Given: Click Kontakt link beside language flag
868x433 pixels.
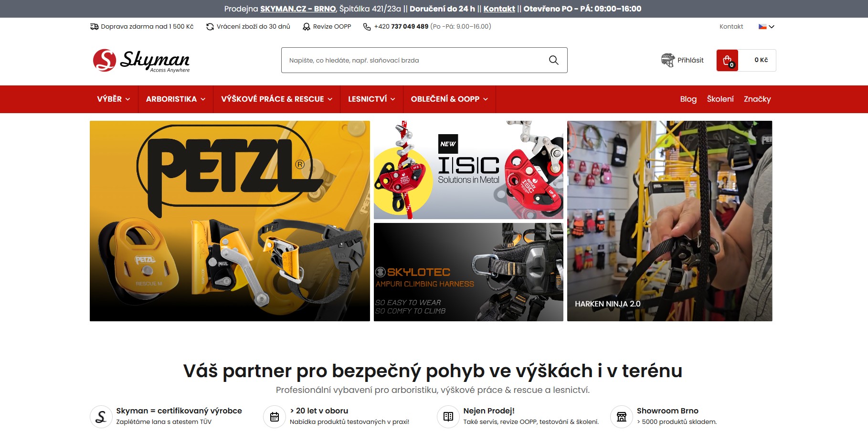Looking at the screenshot, I should click(x=731, y=27).
